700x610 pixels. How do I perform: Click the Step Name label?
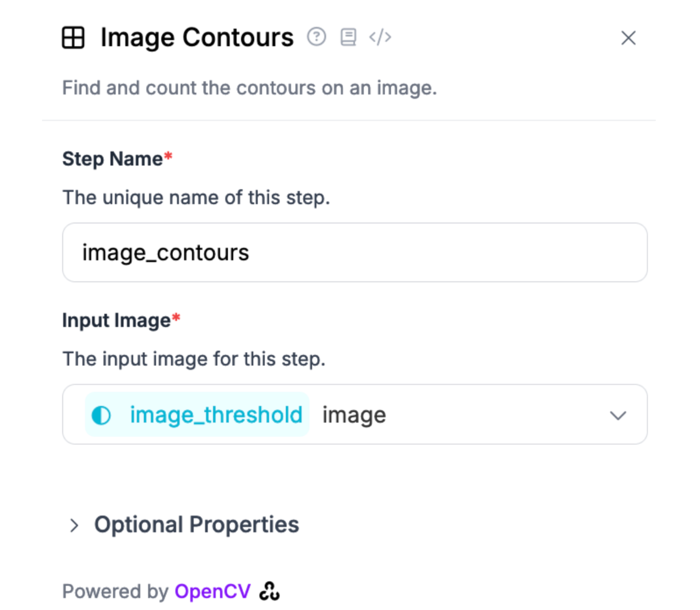point(112,159)
